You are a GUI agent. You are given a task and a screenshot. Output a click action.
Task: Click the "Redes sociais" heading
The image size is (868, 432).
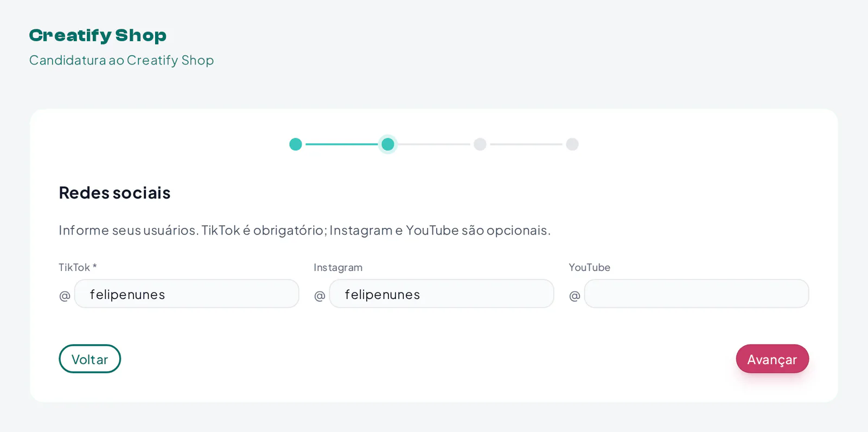114,193
